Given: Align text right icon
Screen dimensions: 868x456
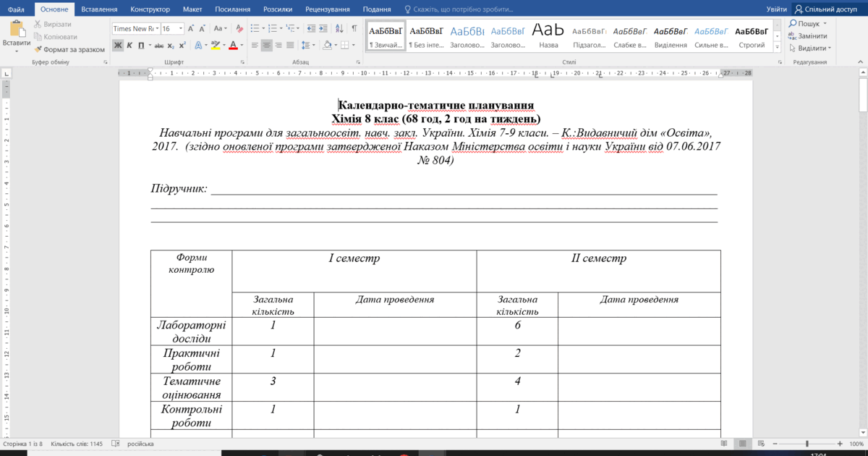Looking at the screenshot, I should (278, 45).
